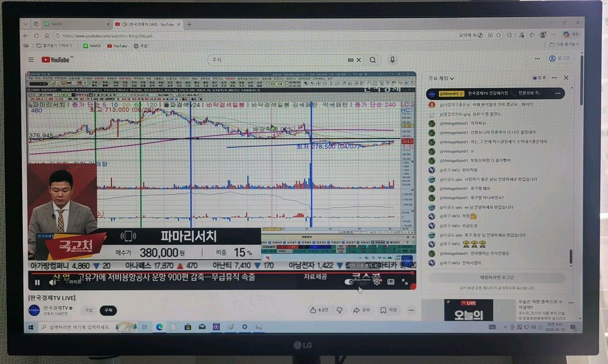Open the chat 팝 콘 crown leaderboard
Image resolution: width=608 pixels, height=364 pixels.
pos(539,78)
